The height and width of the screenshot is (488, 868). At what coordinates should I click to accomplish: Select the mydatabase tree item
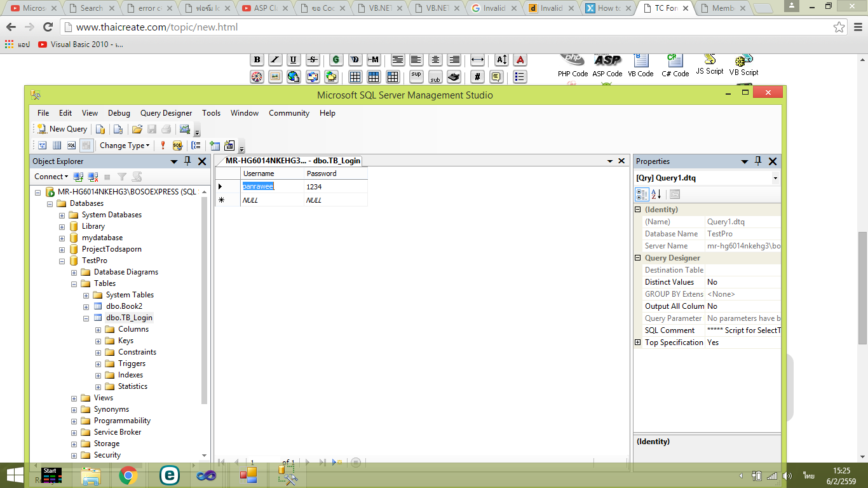(x=102, y=238)
